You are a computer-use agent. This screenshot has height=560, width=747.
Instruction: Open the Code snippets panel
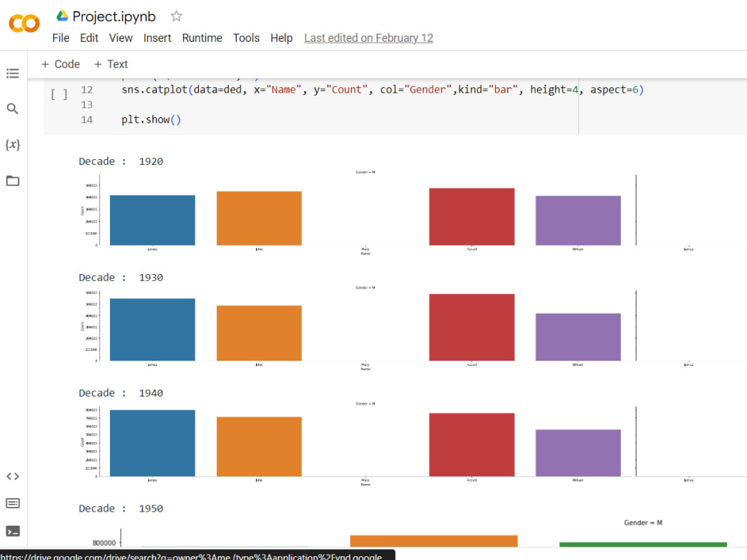tap(12, 476)
